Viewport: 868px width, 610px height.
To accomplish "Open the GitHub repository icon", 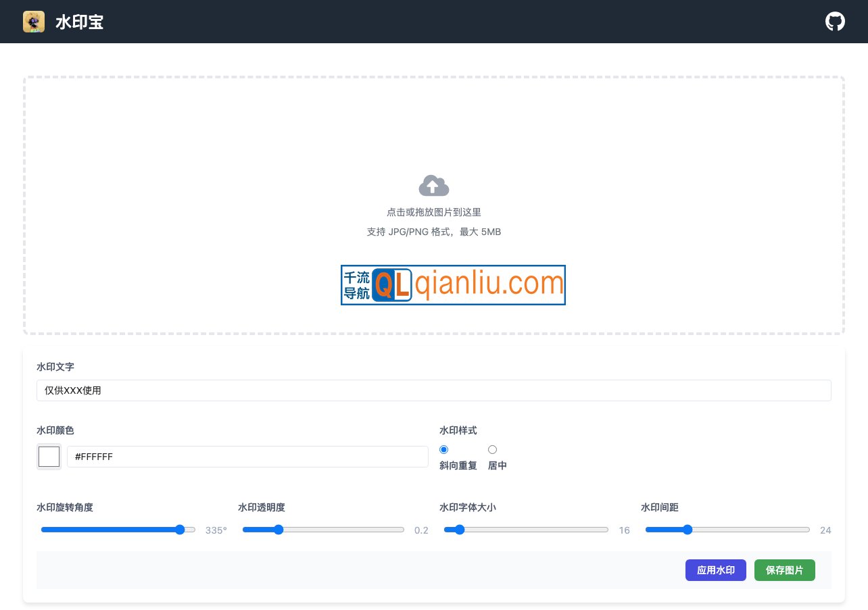I will tap(835, 22).
